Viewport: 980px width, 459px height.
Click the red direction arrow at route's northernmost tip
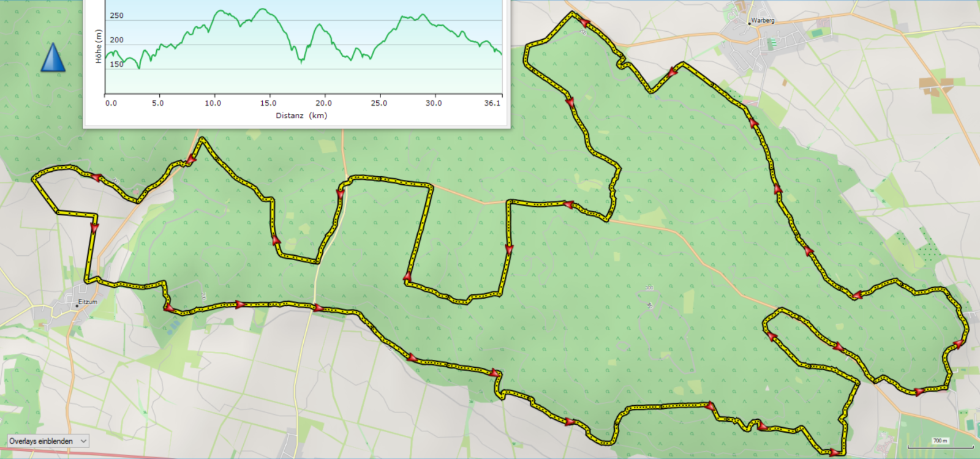point(584,23)
